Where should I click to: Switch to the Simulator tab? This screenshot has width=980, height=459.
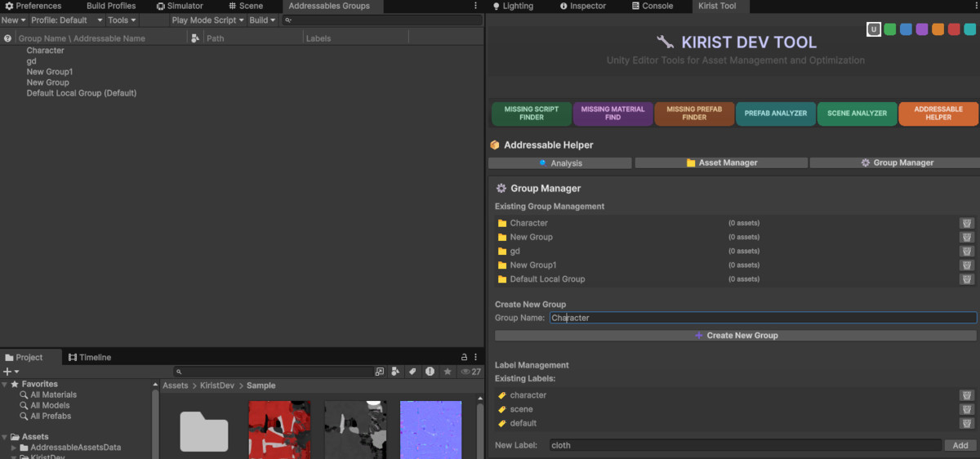coord(180,6)
